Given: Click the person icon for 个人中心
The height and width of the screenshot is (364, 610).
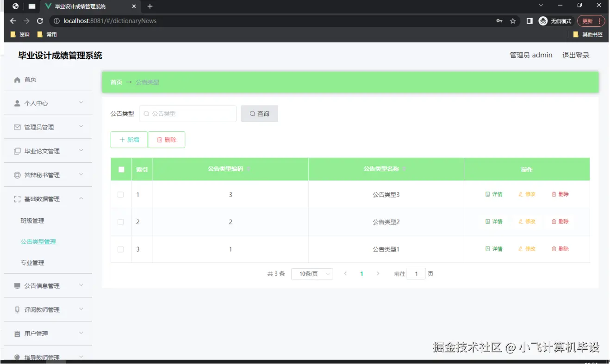Looking at the screenshot, I should [x=17, y=103].
